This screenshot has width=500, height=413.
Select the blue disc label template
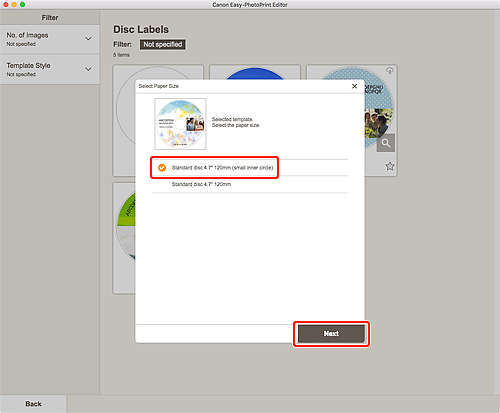[x=255, y=73]
